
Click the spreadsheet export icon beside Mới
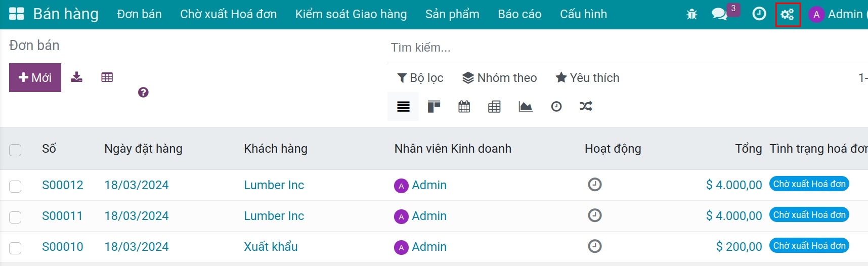107,77
